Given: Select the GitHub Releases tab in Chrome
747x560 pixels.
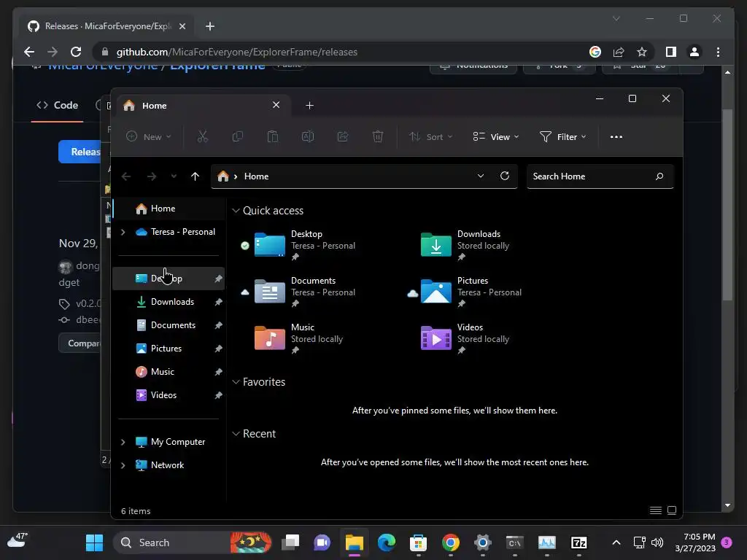Looking at the screenshot, I should click(x=107, y=26).
